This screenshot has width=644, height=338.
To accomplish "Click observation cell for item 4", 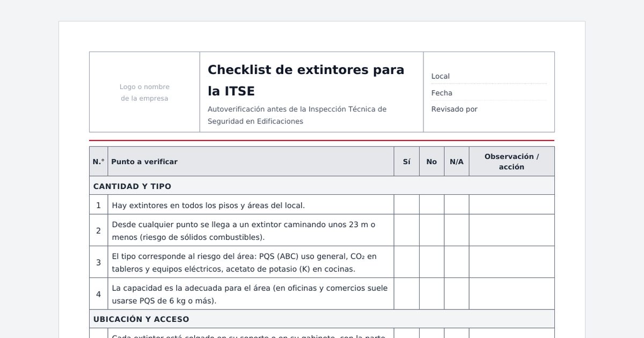I will pos(512,294).
